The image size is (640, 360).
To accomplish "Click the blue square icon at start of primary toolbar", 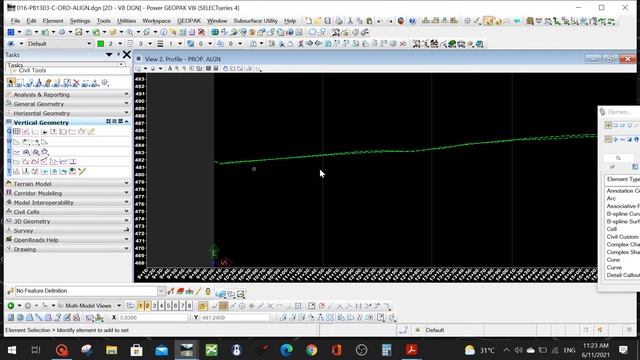I will point(11,32).
